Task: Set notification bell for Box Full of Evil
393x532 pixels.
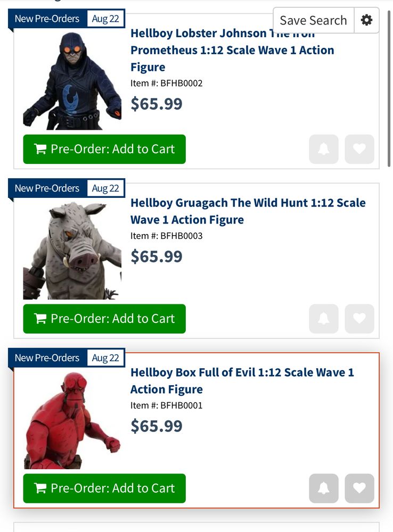Action: tap(324, 488)
